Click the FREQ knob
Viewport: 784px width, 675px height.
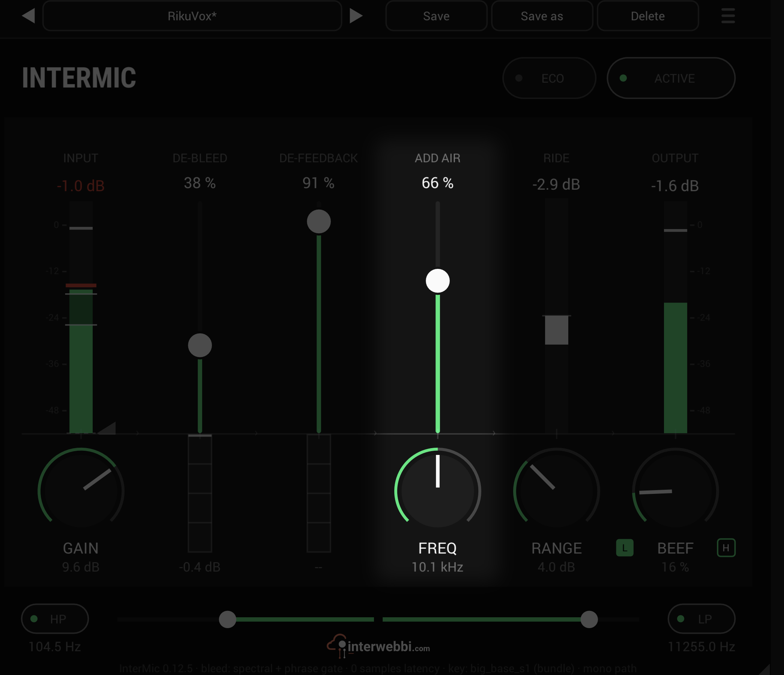438,491
